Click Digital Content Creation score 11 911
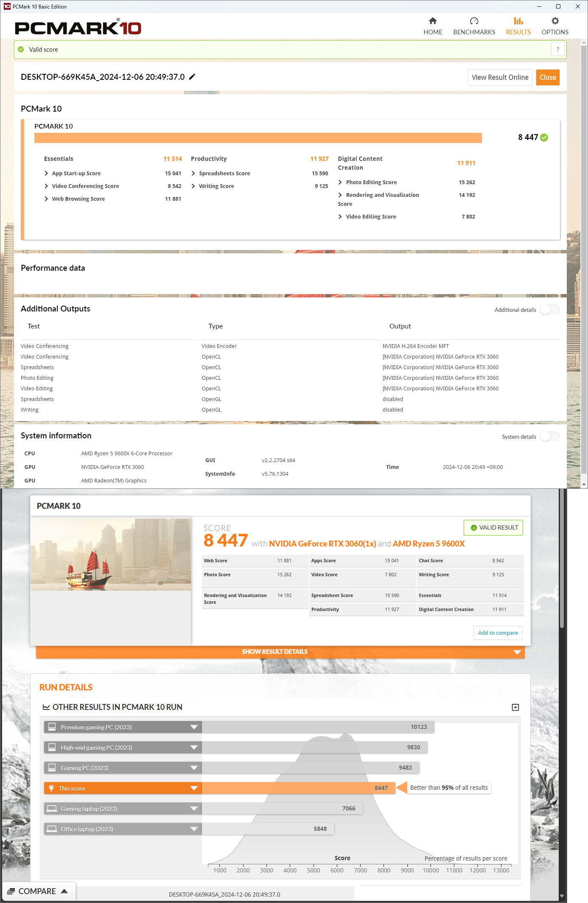 tap(466, 163)
